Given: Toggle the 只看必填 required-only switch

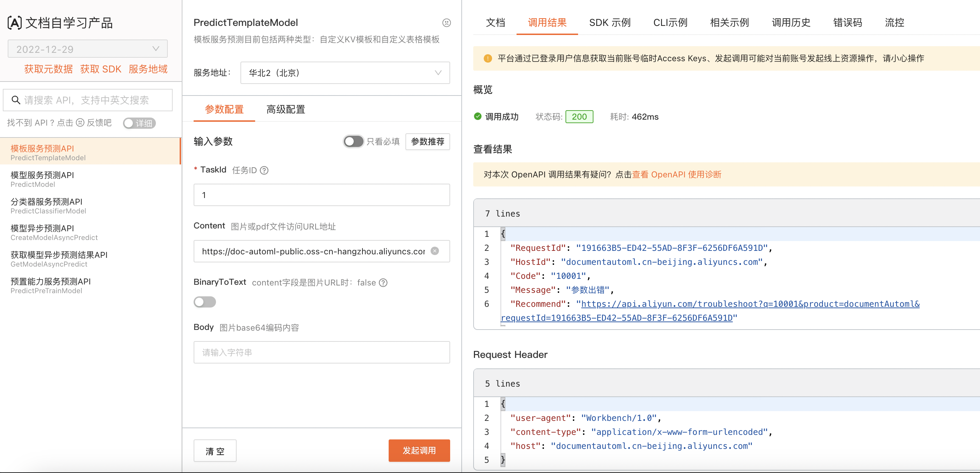Looking at the screenshot, I should [353, 142].
